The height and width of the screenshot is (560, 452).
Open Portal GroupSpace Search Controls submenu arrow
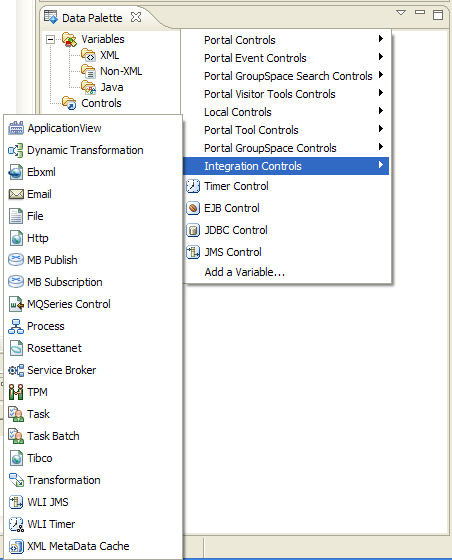point(381,75)
